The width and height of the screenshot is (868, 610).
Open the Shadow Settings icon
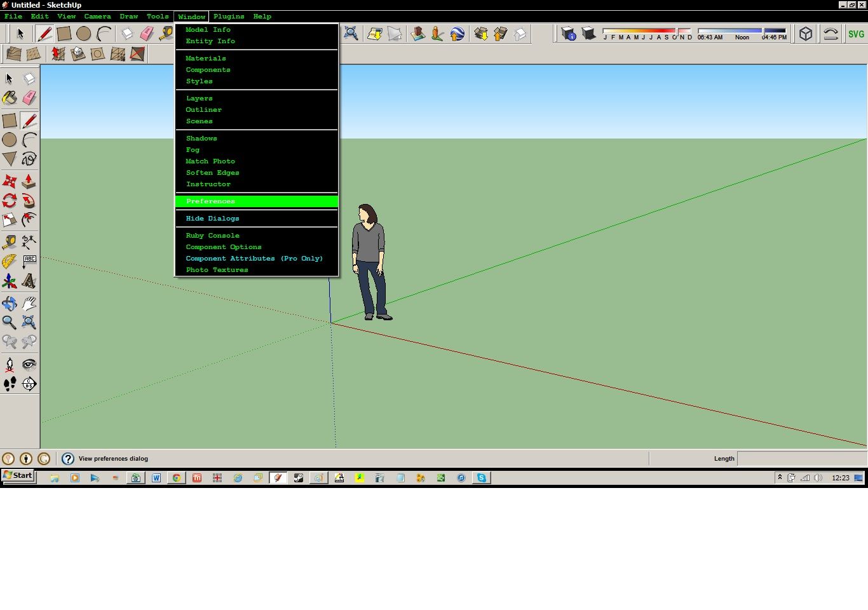pyautogui.click(x=569, y=34)
